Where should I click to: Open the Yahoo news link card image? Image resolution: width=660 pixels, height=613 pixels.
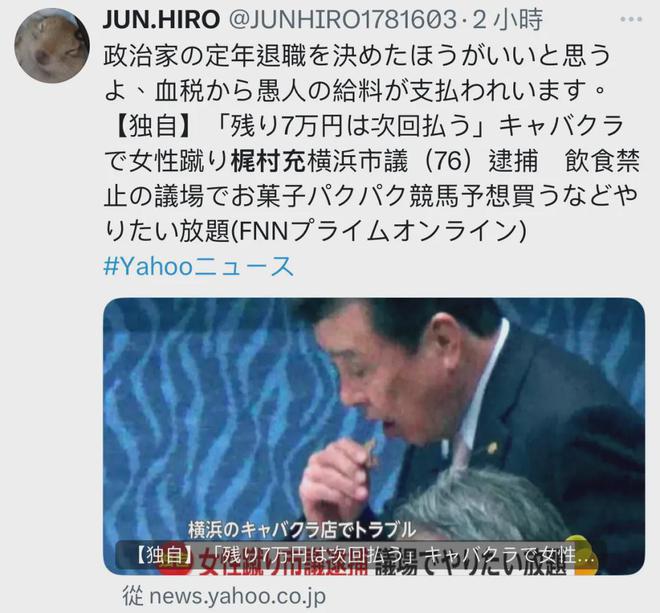coord(374,436)
